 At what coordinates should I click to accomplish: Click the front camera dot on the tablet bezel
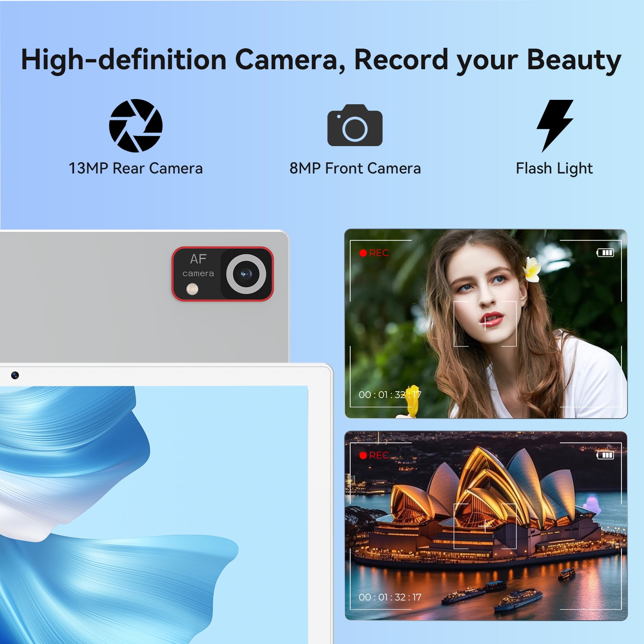pos(15,376)
